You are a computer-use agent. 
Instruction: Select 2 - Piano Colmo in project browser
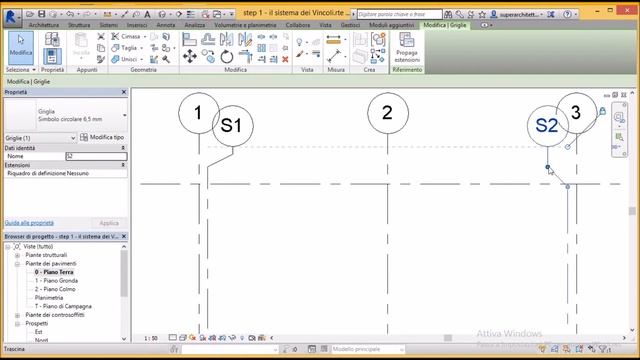(x=55, y=289)
